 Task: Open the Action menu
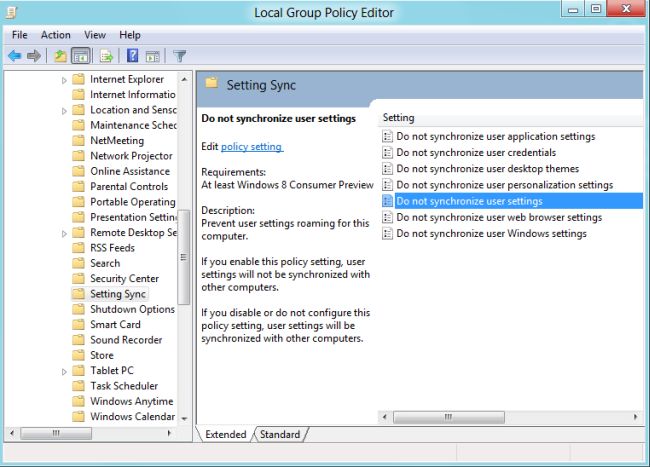[x=56, y=35]
